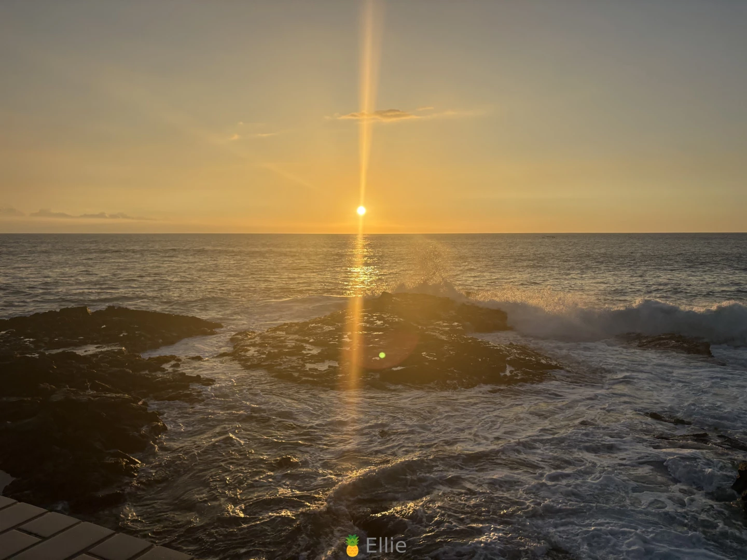Click the pineapple icon beside Ellie
Screen dimensions: 747x560
[x=352, y=545]
